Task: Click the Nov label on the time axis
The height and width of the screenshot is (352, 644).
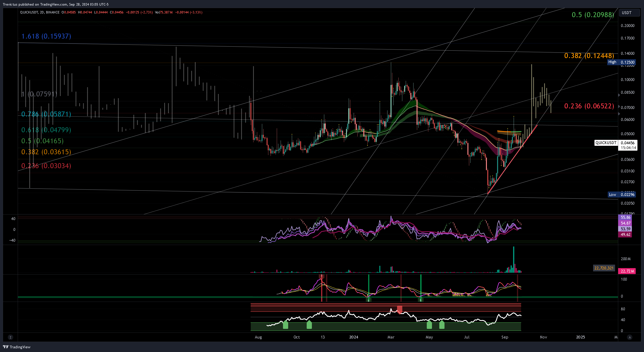Action: coord(543,337)
